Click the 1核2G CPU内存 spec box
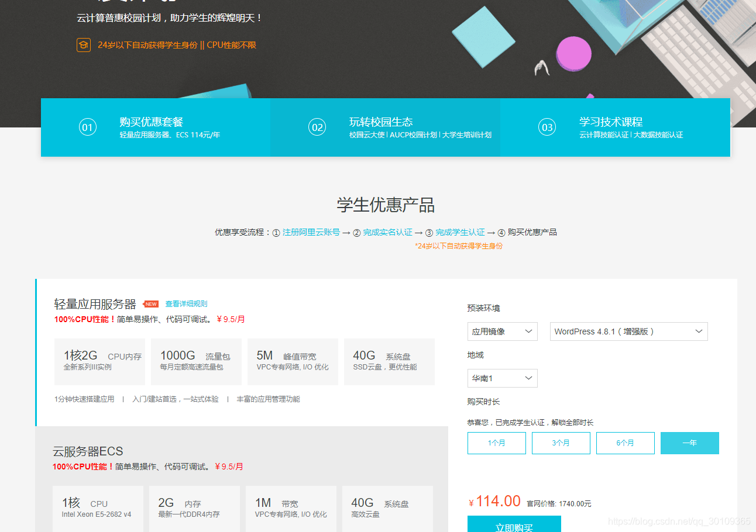Viewport: 756px width, 532px height. [99, 362]
